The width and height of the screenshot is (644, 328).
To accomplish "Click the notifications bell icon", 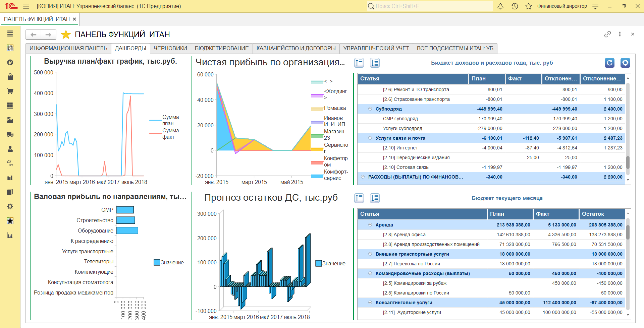I will (500, 6).
